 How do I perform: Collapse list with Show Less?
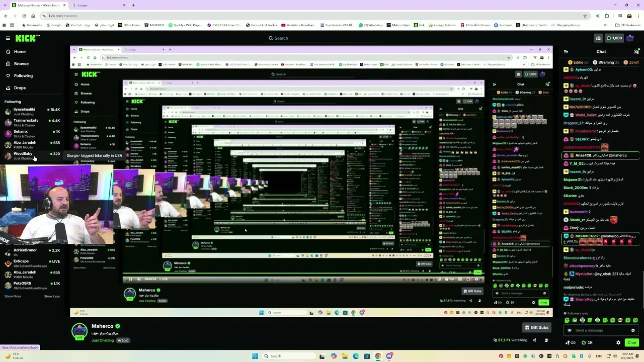point(52,297)
